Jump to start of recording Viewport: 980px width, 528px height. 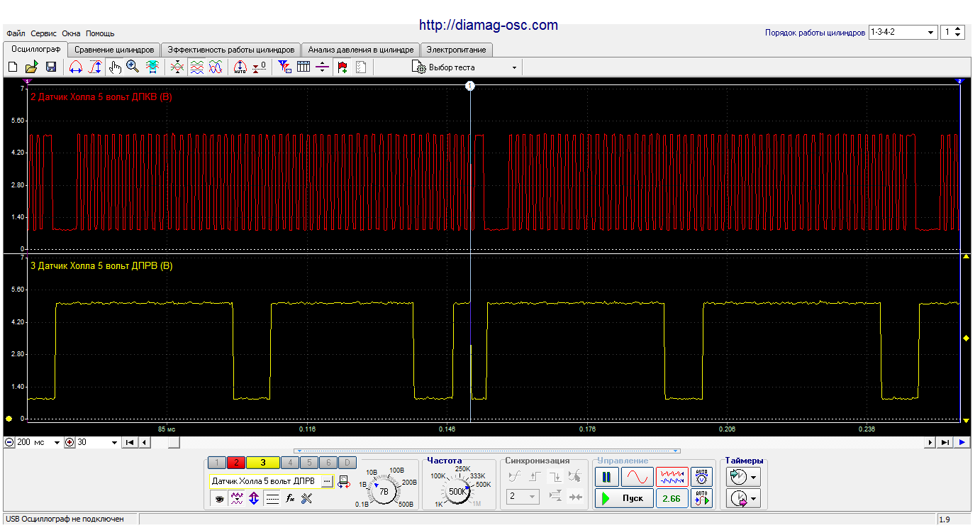(130, 442)
